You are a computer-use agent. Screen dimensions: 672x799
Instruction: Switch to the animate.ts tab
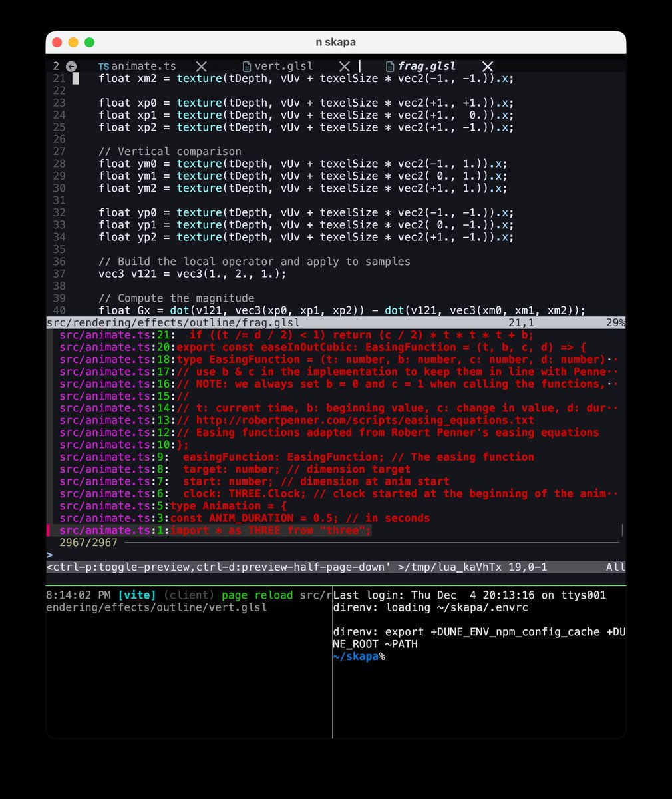coord(144,66)
